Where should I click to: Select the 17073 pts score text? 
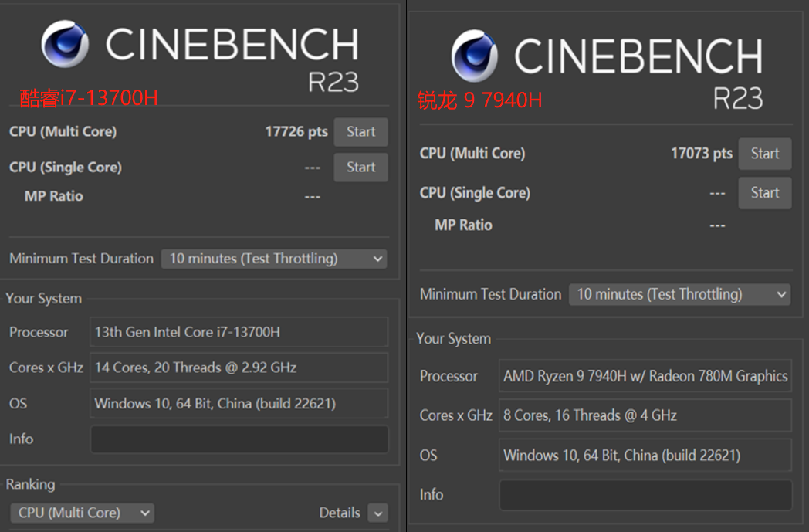pyautogui.click(x=702, y=153)
